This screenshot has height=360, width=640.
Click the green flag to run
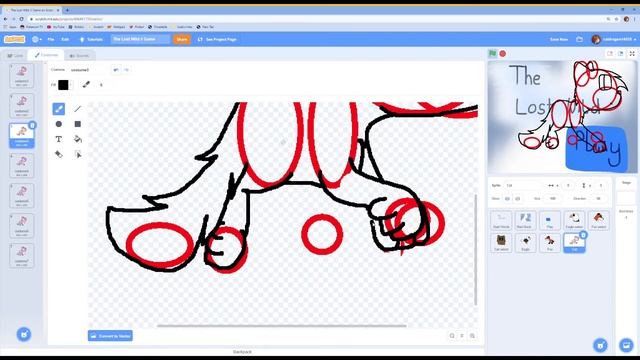pos(493,53)
